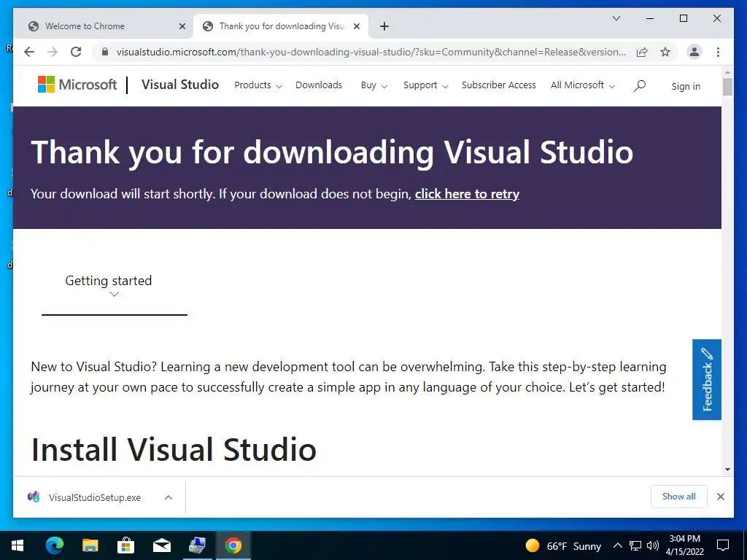
Task: Open the Mail app from taskbar
Action: (161, 545)
